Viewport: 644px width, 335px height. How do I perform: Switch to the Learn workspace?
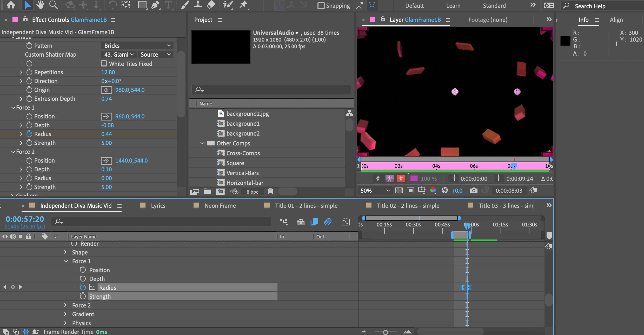[x=453, y=6]
